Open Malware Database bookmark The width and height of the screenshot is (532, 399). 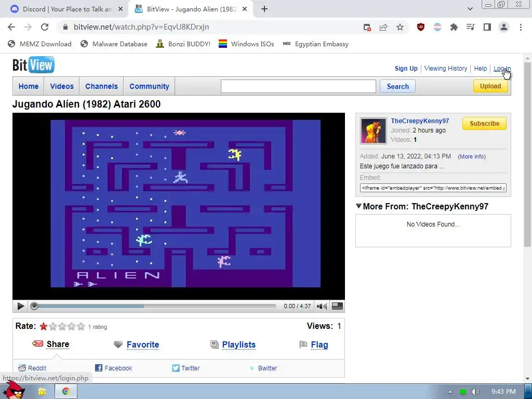[114, 44]
